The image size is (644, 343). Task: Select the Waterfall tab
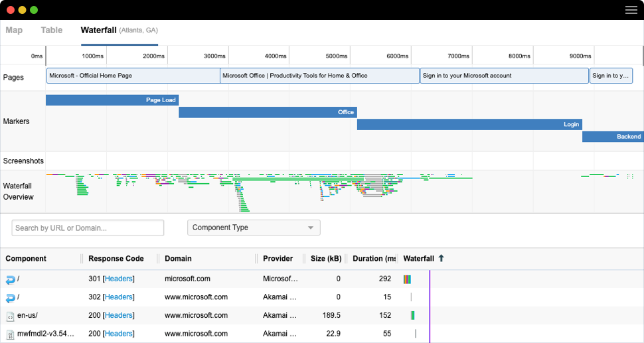coord(98,30)
